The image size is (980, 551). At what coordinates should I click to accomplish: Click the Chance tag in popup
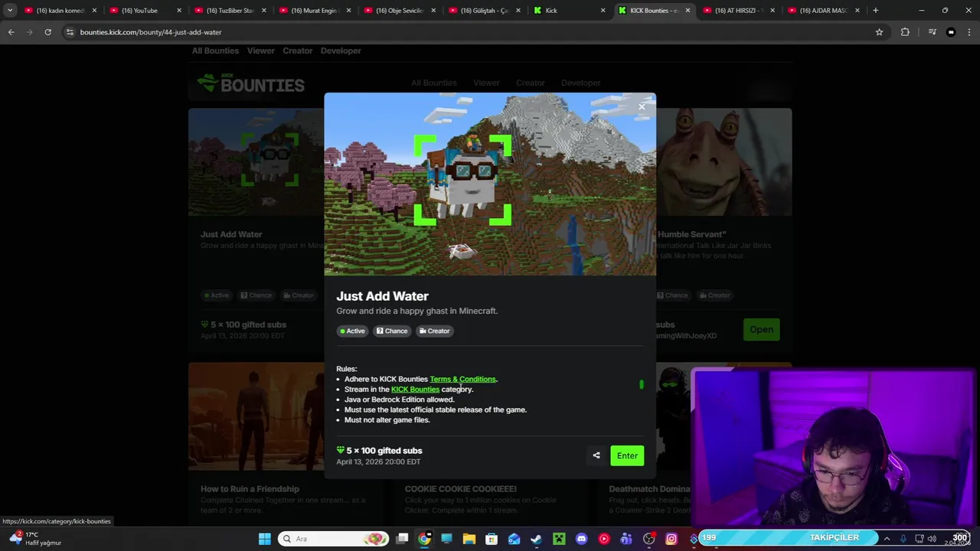[392, 331]
